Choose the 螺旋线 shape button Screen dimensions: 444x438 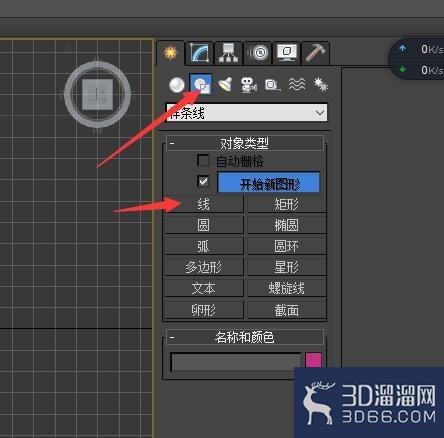pyautogui.click(x=286, y=288)
